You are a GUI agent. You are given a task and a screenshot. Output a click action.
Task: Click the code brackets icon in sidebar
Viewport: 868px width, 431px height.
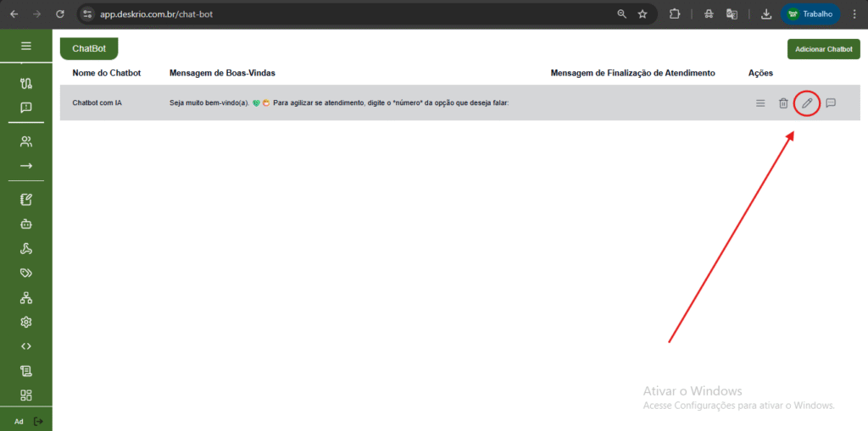(26, 345)
